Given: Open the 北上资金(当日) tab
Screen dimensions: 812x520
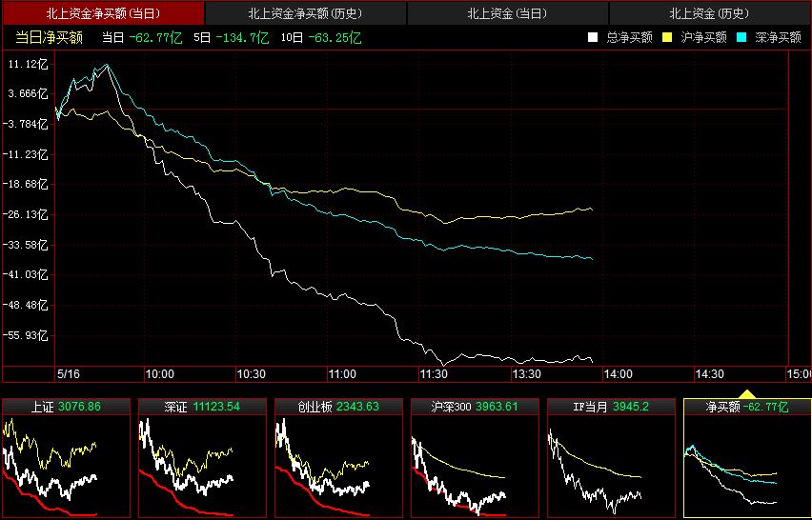Looking at the screenshot, I should [x=507, y=13].
